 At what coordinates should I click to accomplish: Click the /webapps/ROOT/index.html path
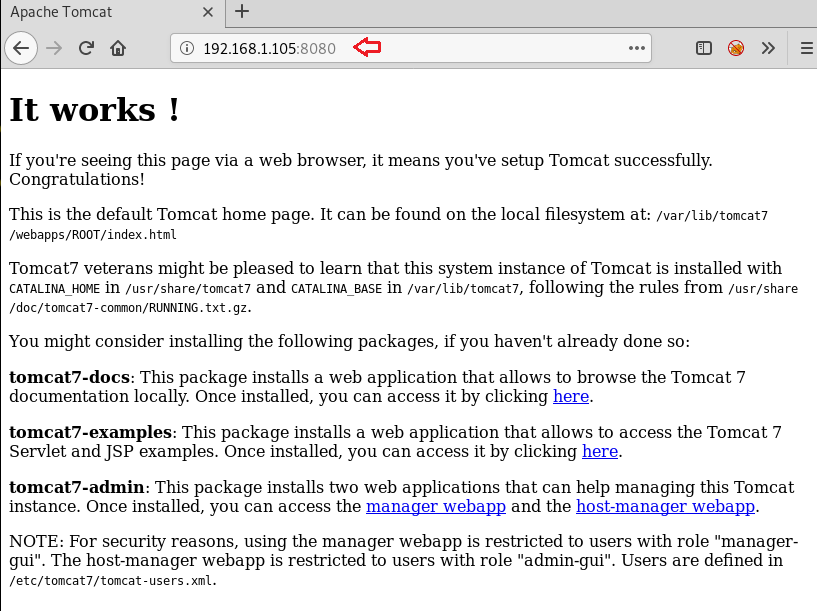tap(93, 235)
